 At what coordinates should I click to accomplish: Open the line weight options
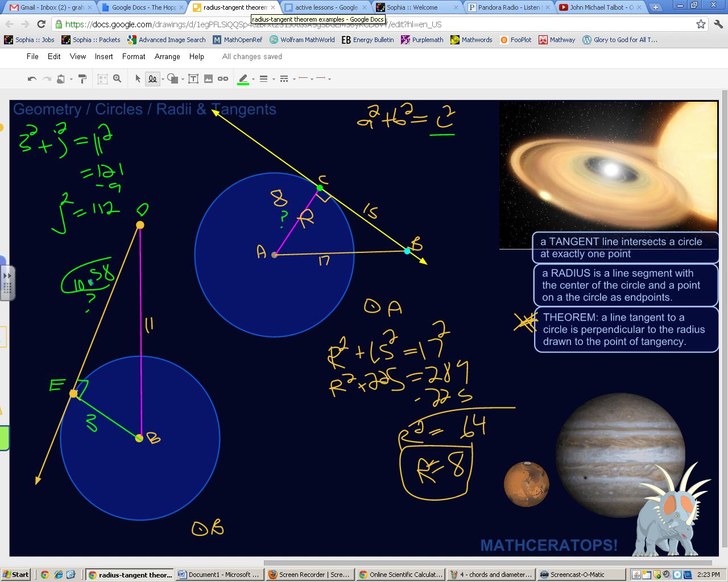click(263, 79)
